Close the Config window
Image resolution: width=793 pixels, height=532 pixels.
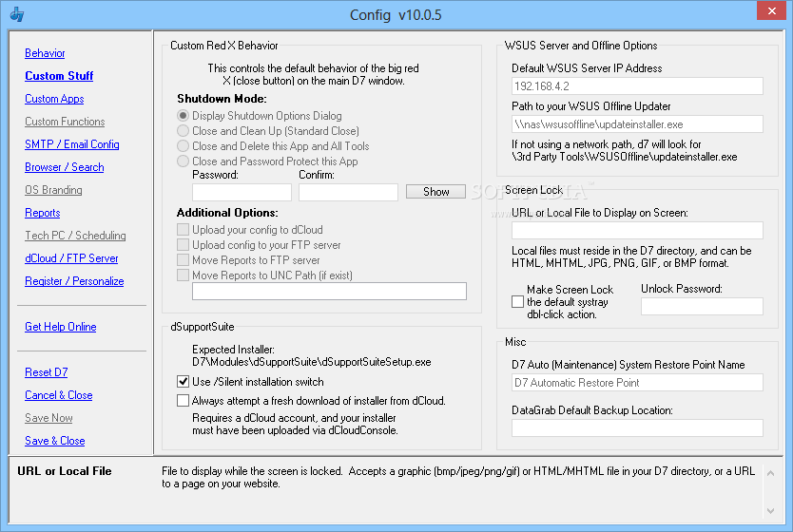click(x=771, y=10)
